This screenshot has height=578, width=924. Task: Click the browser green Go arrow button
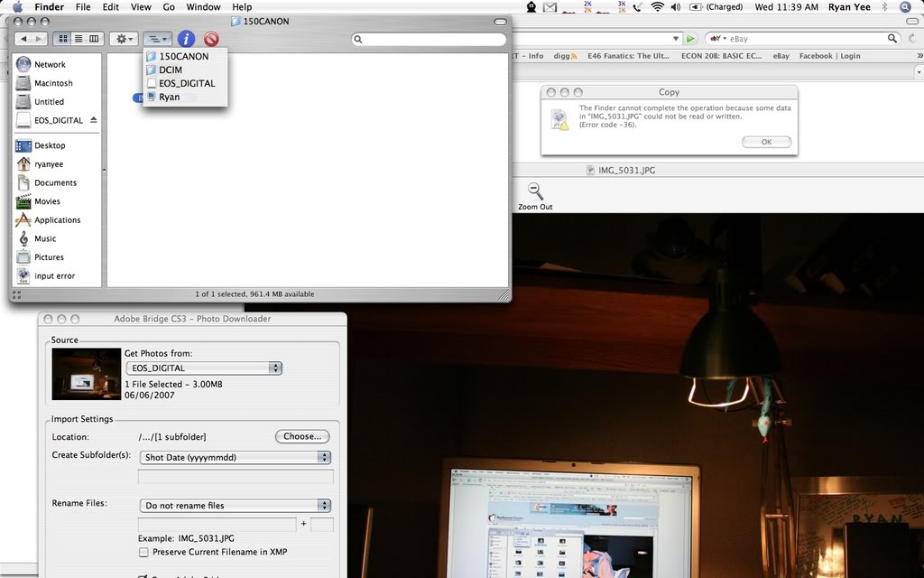(x=690, y=39)
